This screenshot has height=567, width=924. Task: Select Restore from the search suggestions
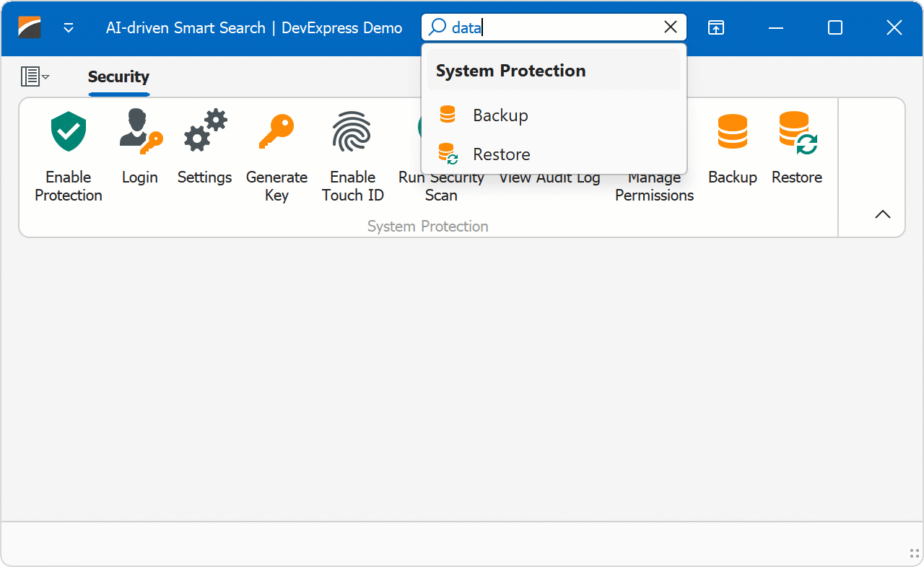pyautogui.click(x=501, y=154)
